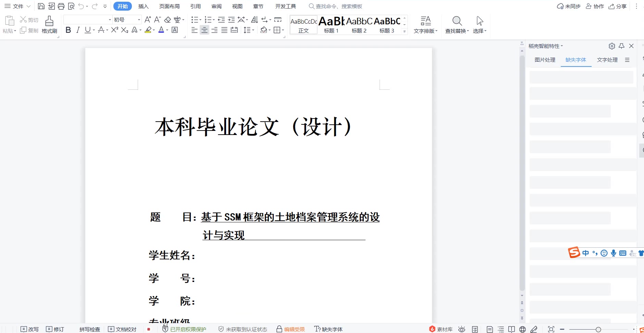Screen dimensions: 644x333
Task: Apply Subscript X₂ formatting
Action: pyautogui.click(x=125, y=30)
